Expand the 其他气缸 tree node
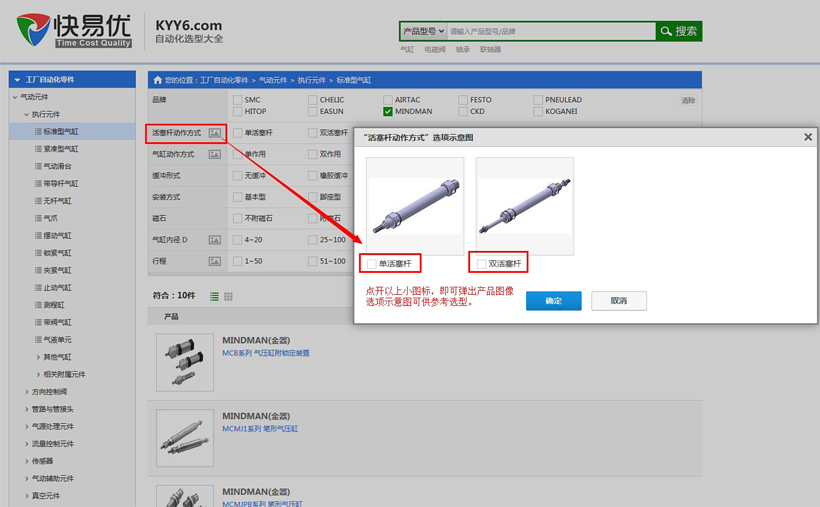The width and height of the screenshot is (820, 507). click(38, 357)
